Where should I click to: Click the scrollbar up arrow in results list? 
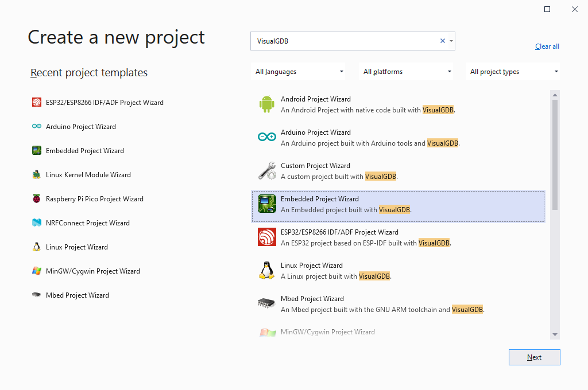coord(555,95)
